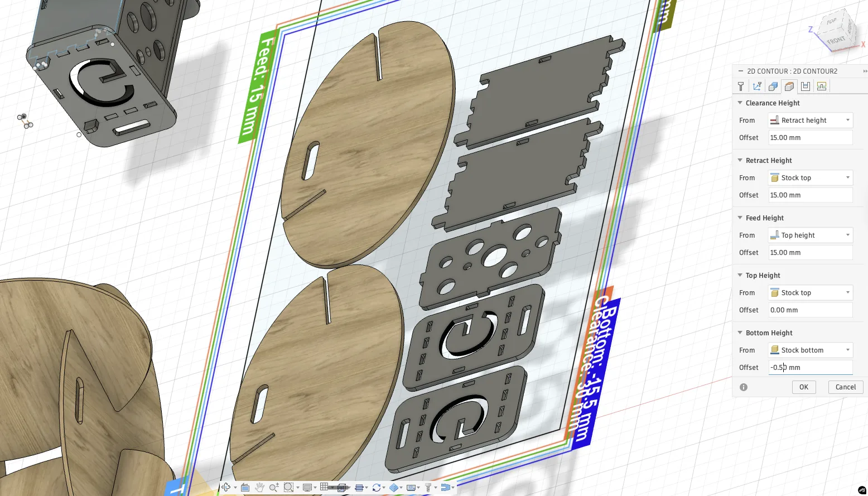Activate the Zoom Window tool
868x496 pixels.
click(289, 487)
